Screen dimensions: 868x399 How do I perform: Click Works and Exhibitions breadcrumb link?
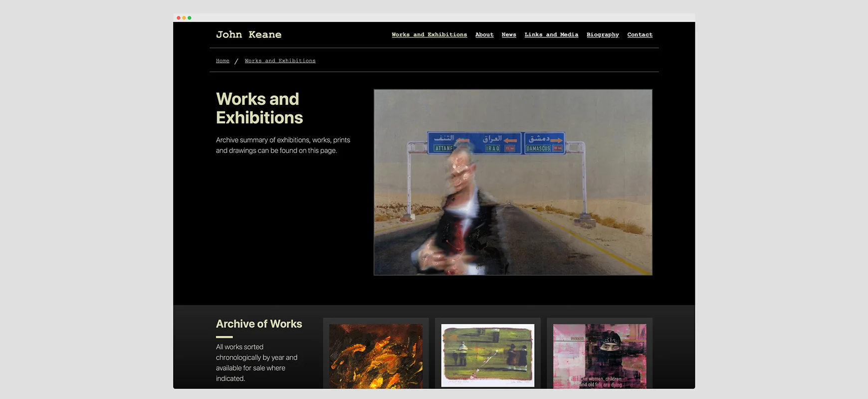pos(280,61)
